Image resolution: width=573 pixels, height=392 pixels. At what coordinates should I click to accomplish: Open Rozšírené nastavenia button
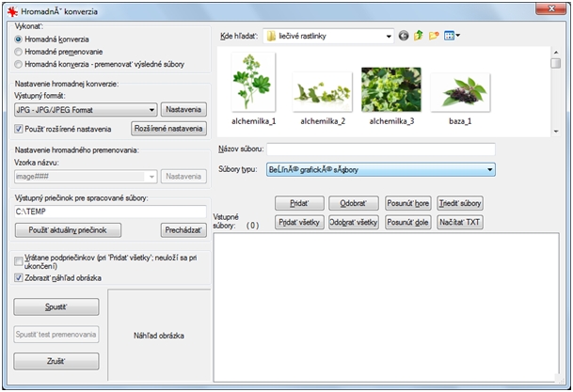[168, 129]
